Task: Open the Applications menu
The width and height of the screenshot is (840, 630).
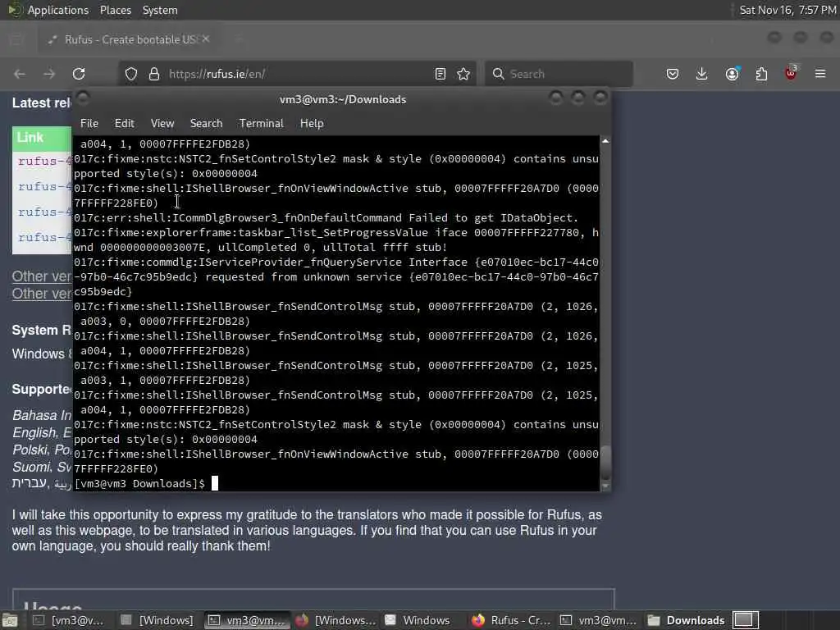Action: click(58, 10)
